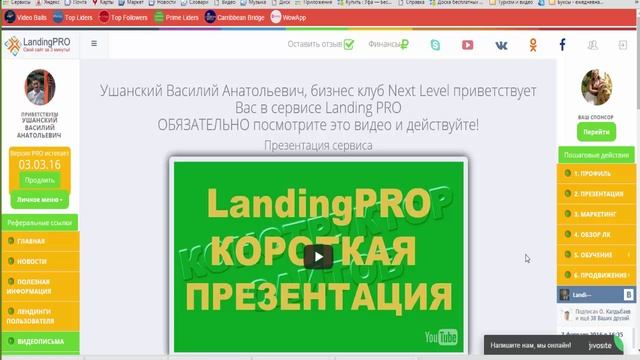Open step 1. ПРОФИЛЬ

[596, 173]
